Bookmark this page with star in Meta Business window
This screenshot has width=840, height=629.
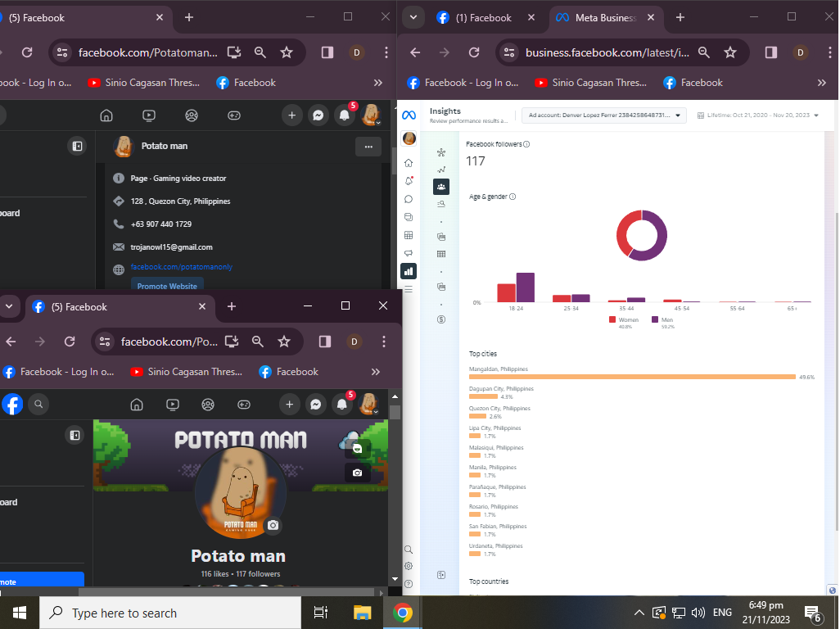click(730, 52)
